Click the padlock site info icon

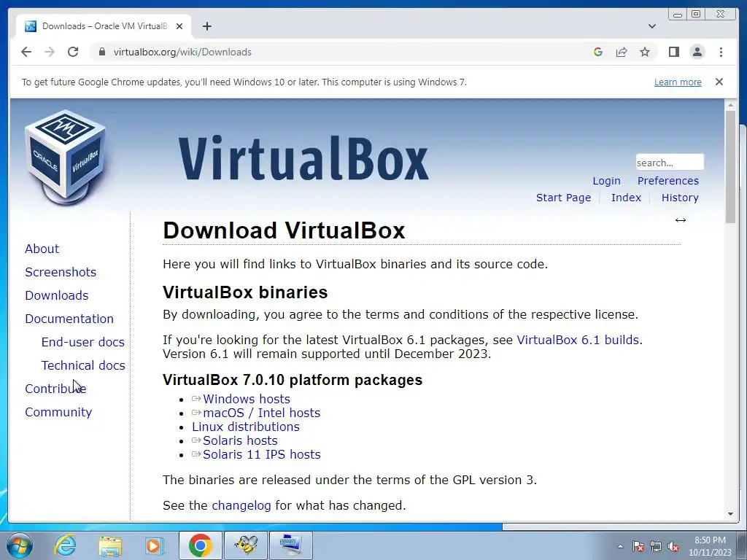click(x=101, y=52)
